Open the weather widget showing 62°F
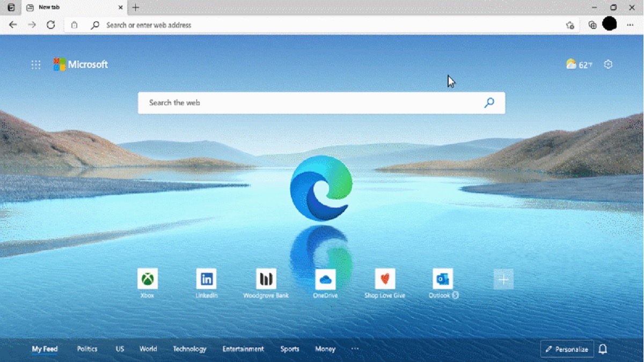The image size is (644, 362). pos(579,64)
